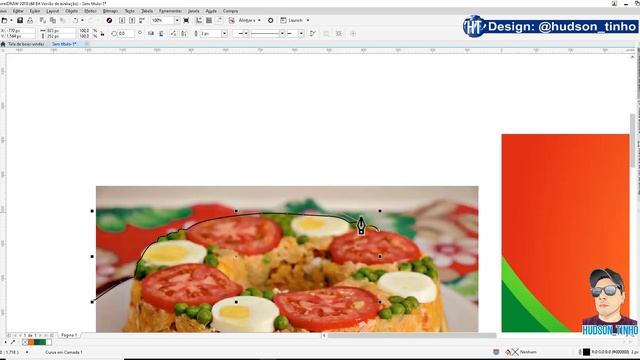
Task: Click the home icon on welcome tab
Action: (3, 44)
